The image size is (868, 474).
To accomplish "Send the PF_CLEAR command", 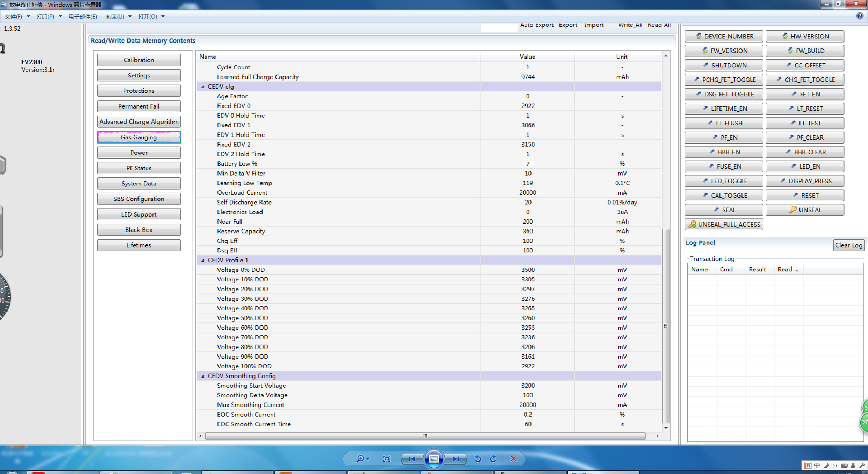I will (x=805, y=137).
